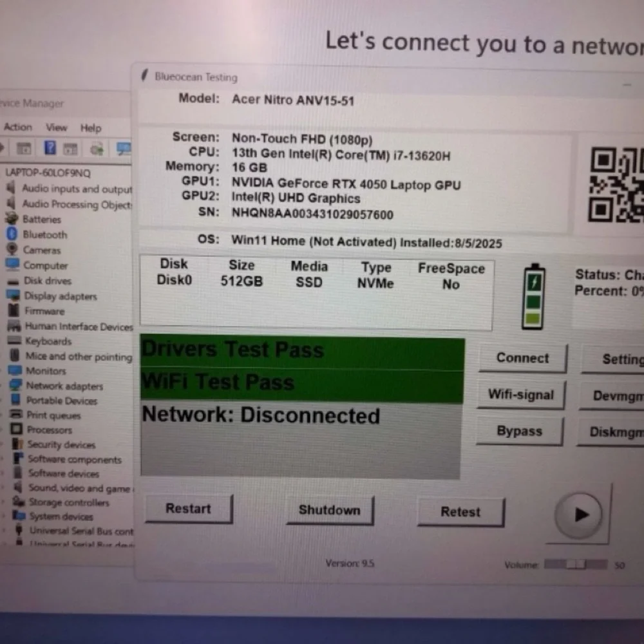This screenshot has width=644, height=644.
Task: Click the Drivers Test Pass status bar
Action: [302, 354]
